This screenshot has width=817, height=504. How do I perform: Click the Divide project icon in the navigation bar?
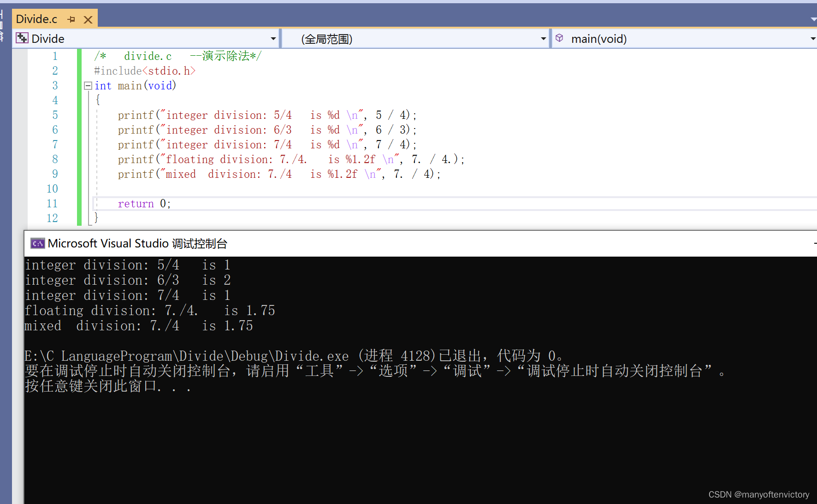[21, 38]
